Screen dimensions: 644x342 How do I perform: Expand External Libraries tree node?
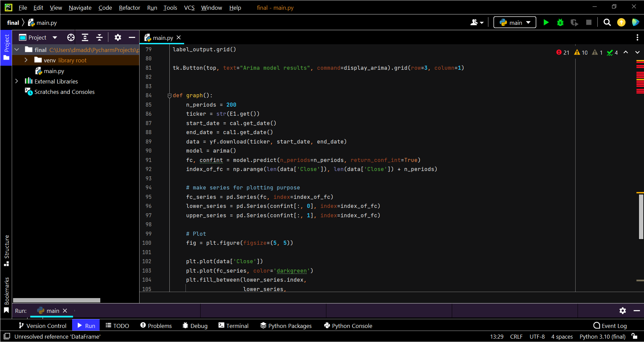16,81
